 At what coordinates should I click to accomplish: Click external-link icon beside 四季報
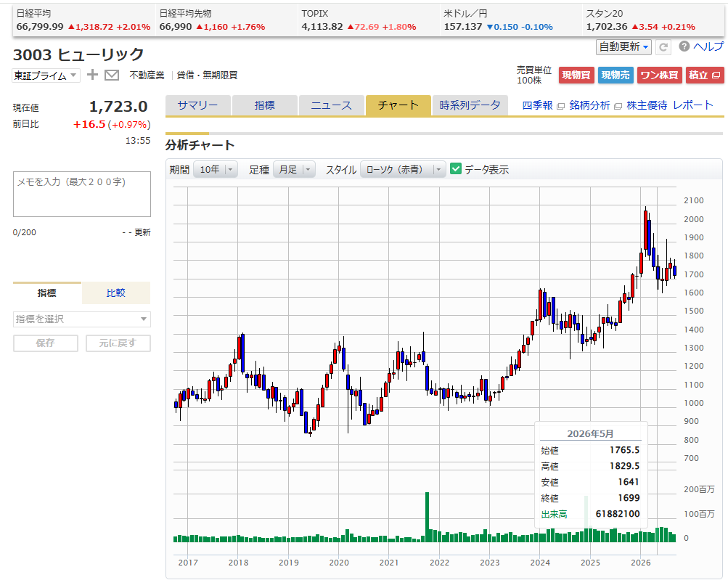560,107
